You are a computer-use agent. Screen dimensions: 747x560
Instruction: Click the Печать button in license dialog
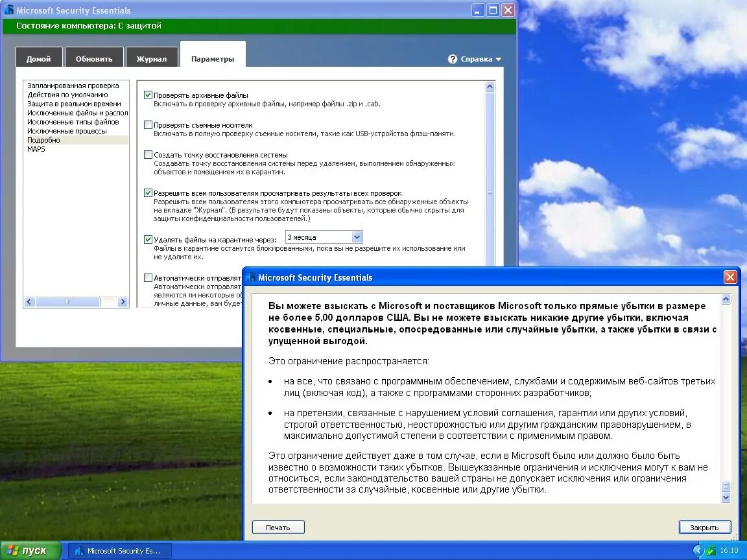tap(278, 527)
